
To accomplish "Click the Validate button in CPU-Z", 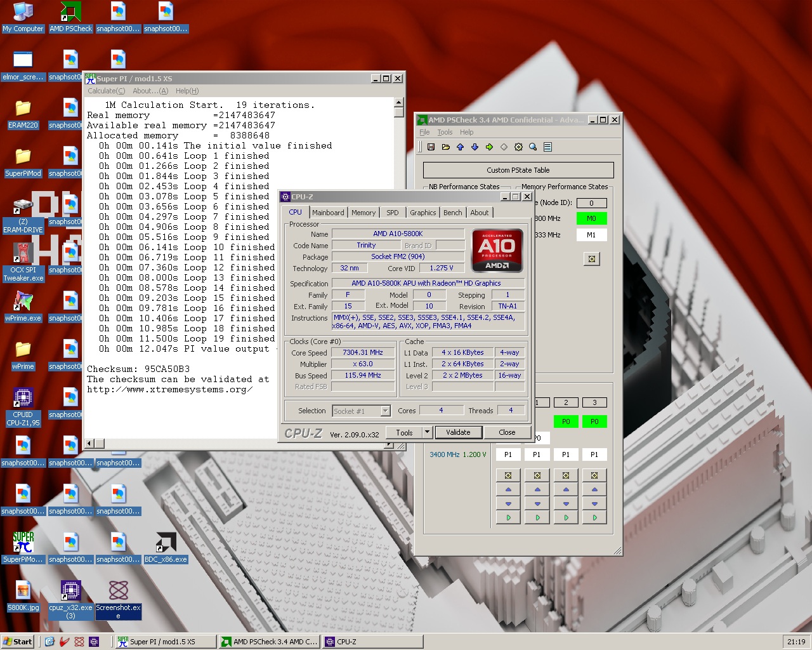I will (x=458, y=432).
